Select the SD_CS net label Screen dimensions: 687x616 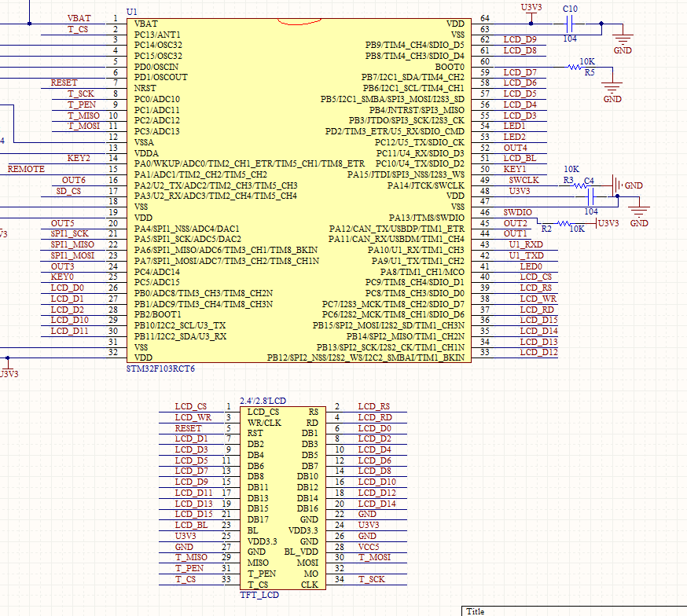coord(68,191)
